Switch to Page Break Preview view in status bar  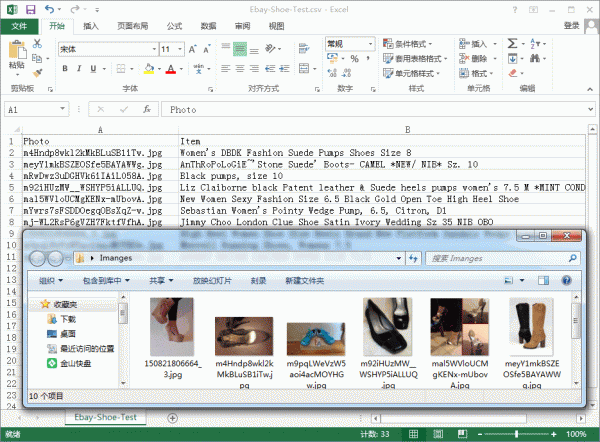[x=462, y=434]
